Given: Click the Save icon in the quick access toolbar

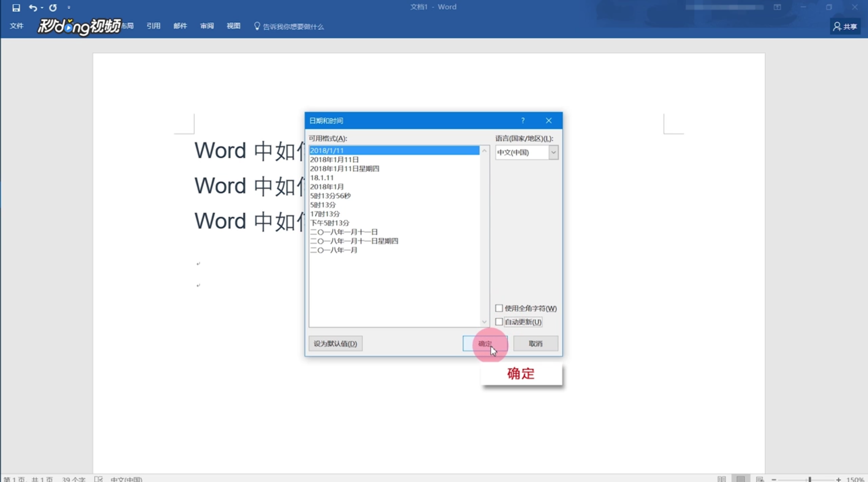Looking at the screenshot, I should [16, 8].
